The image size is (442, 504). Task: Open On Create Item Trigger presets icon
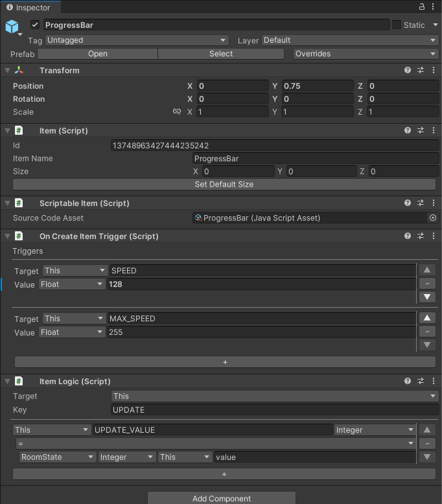(421, 236)
